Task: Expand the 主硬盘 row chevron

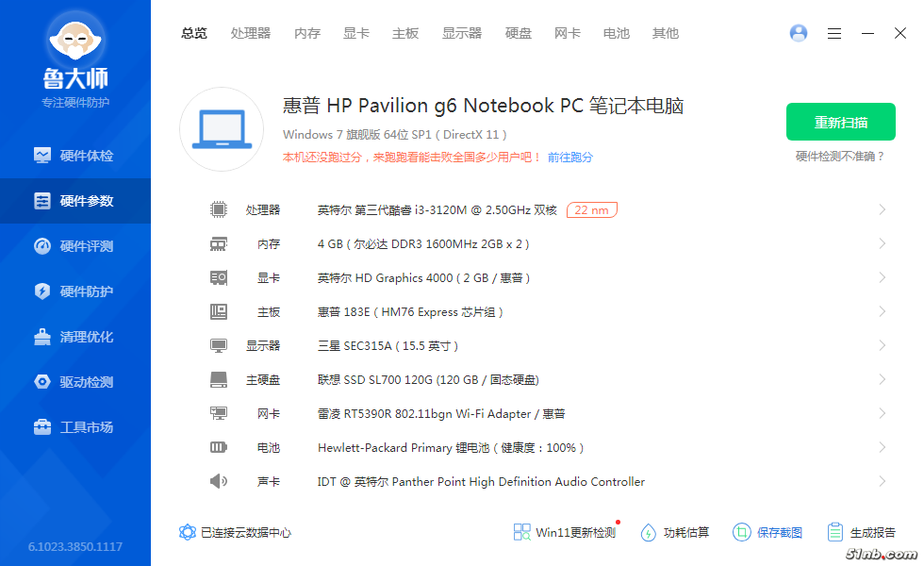Action: click(x=883, y=379)
